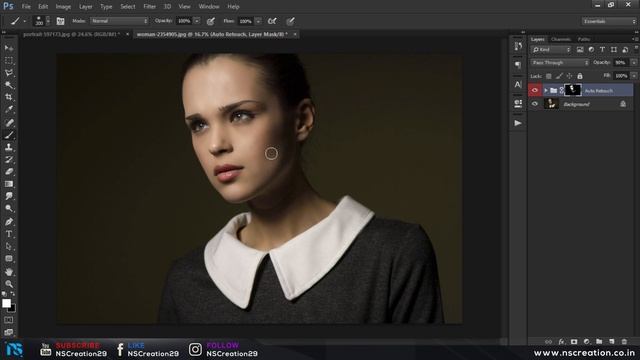The image size is (640, 360).
Task: Hide the Auto Retouch group
Action: 535,90
